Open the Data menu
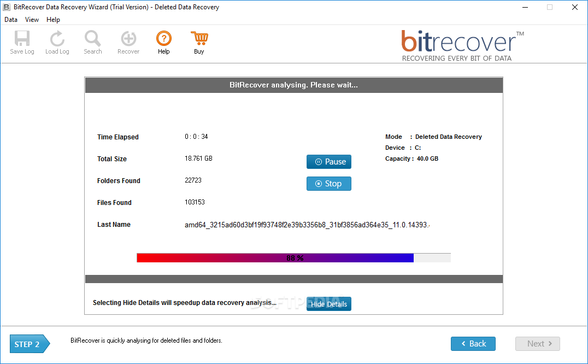Viewport: 588px width, 364px height. (11, 20)
